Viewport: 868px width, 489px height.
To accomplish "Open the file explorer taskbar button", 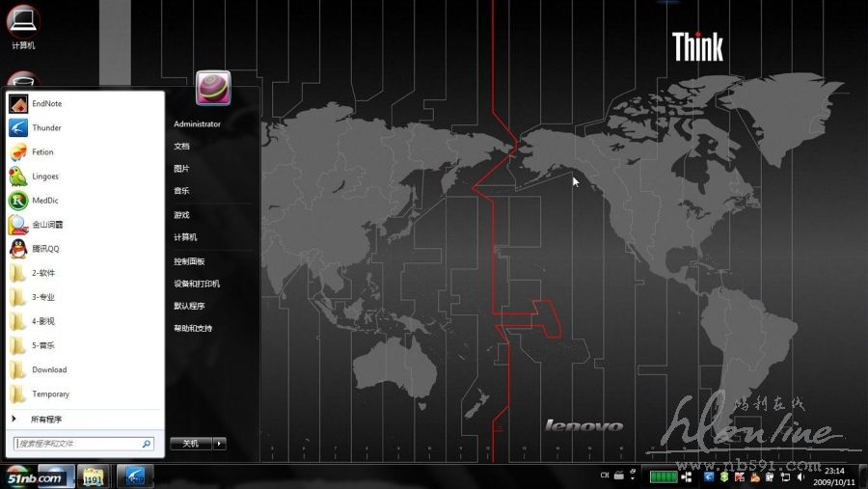I will pos(93,476).
